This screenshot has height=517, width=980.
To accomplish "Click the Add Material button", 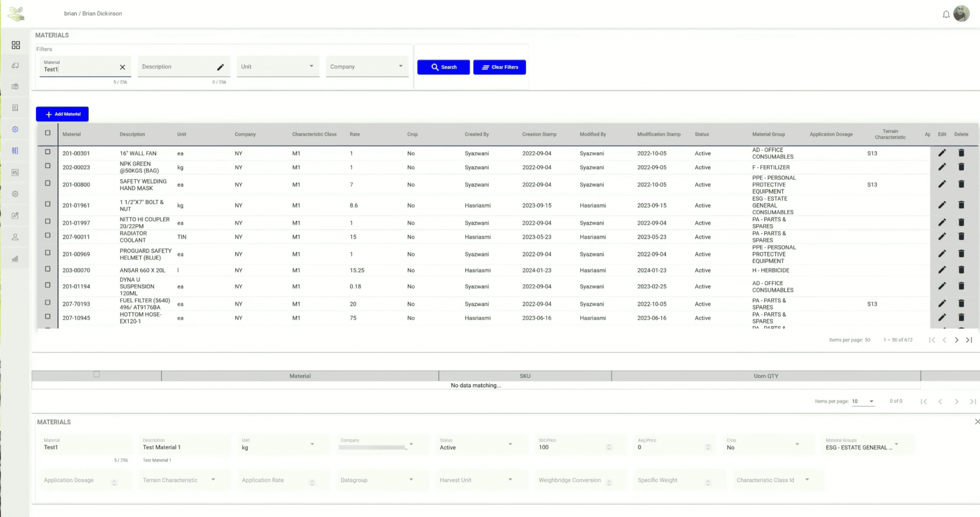I will 62,114.
